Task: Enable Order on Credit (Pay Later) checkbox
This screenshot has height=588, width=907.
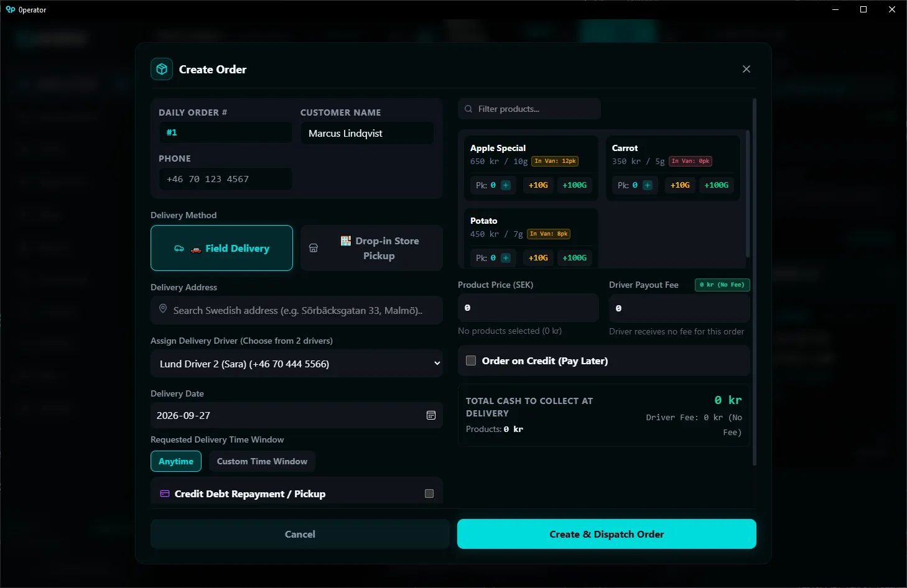Action: (x=471, y=361)
